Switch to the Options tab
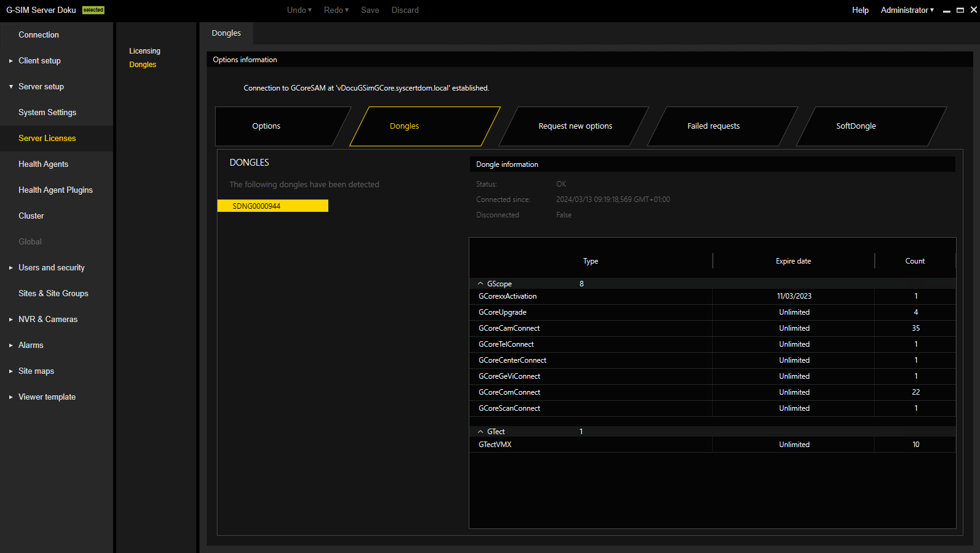 pyautogui.click(x=266, y=126)
